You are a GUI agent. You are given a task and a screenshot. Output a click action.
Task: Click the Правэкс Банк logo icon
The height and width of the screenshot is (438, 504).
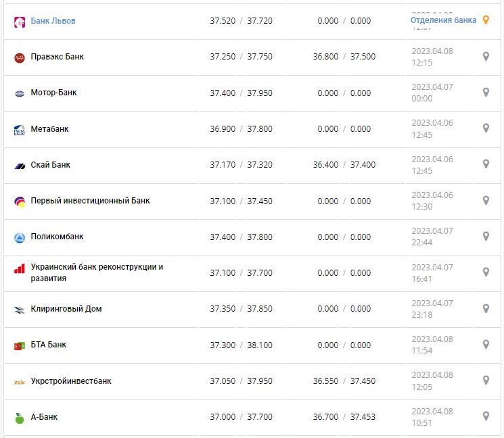click(20, 57)
